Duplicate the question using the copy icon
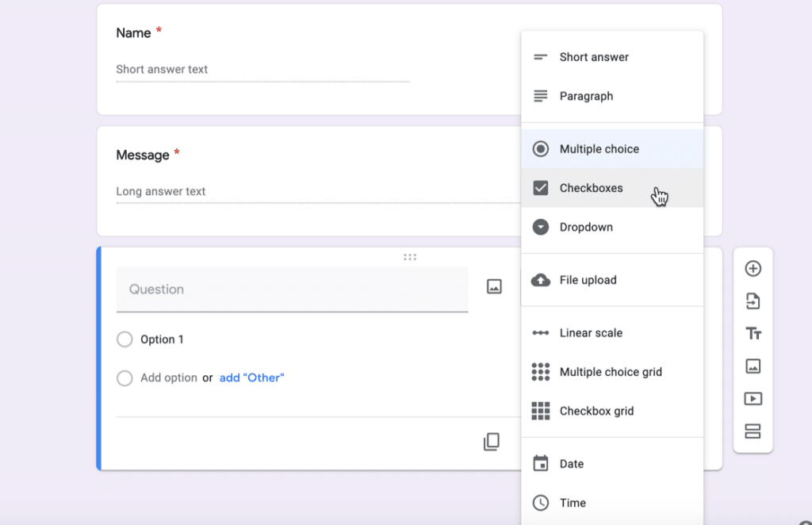Viewport: 812px width, 525px height. (492, 442)
